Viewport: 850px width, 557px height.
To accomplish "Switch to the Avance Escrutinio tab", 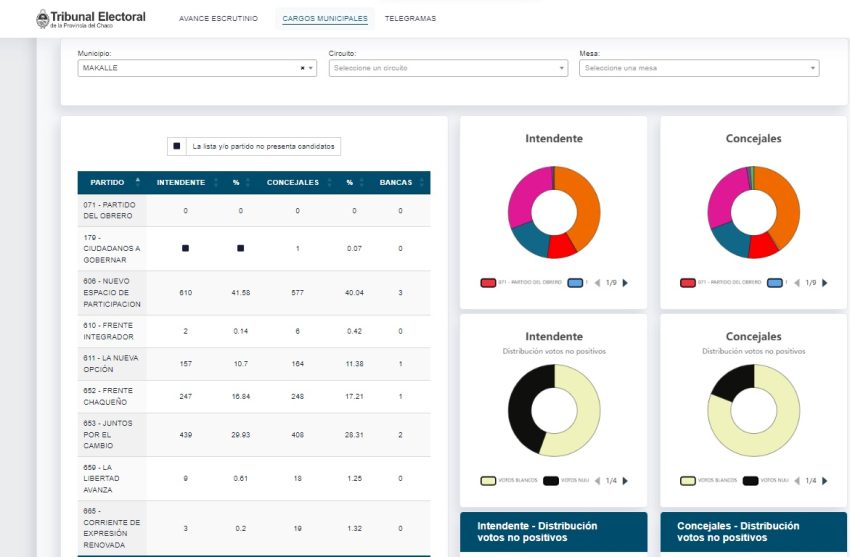I will click(x=218, y=19).
